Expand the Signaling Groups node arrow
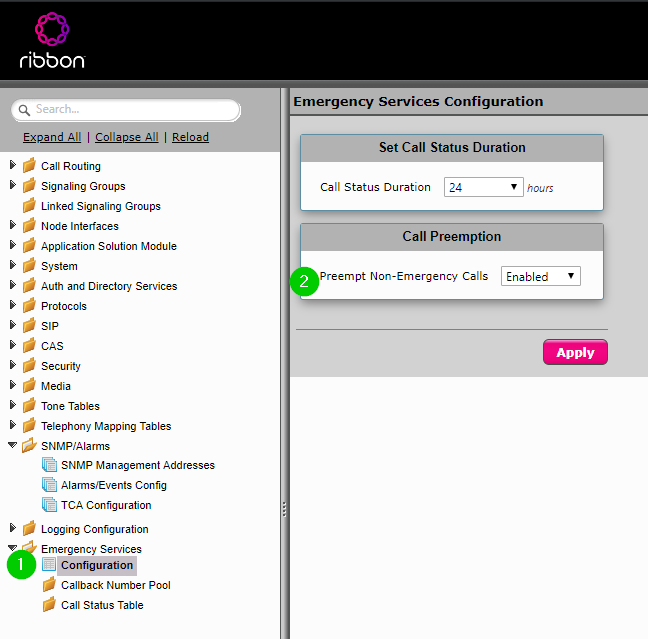Image resolution: width=648 pixels, height=639 pixels. (12, 185)
